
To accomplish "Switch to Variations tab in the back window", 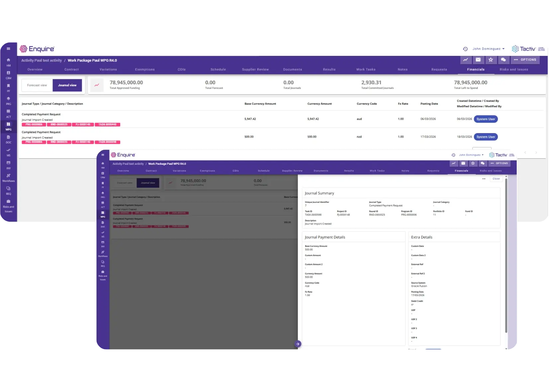I will [x=108, y=70].
